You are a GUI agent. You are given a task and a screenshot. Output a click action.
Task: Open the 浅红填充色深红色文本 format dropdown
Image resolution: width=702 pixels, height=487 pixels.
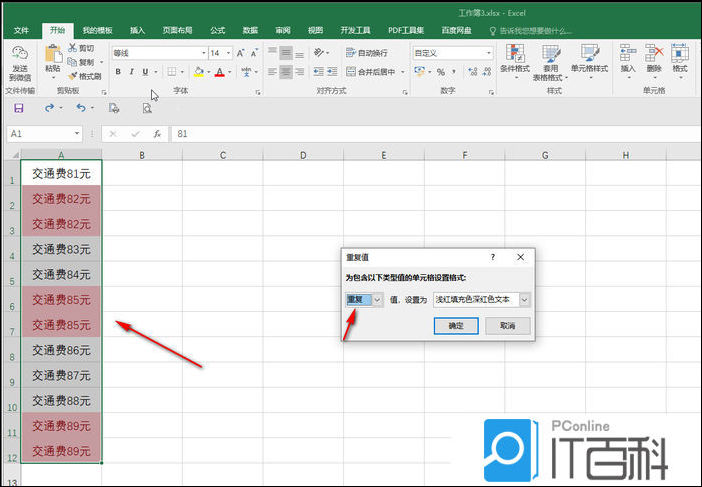point(524,299)
